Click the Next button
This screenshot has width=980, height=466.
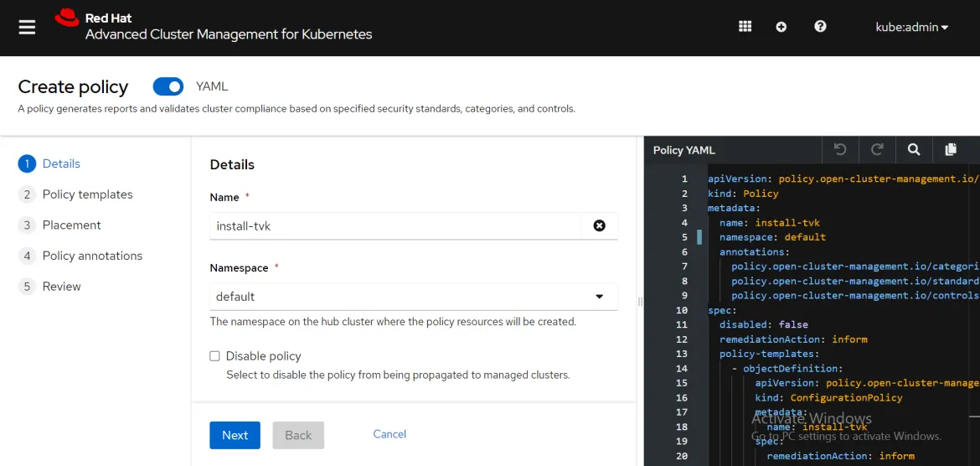click(x=235, y=435)
